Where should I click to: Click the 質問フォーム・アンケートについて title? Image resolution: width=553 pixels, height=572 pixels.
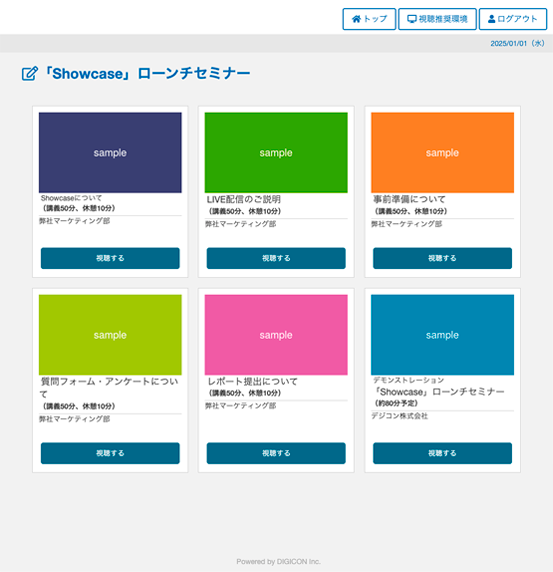click(x=109, y=388)
